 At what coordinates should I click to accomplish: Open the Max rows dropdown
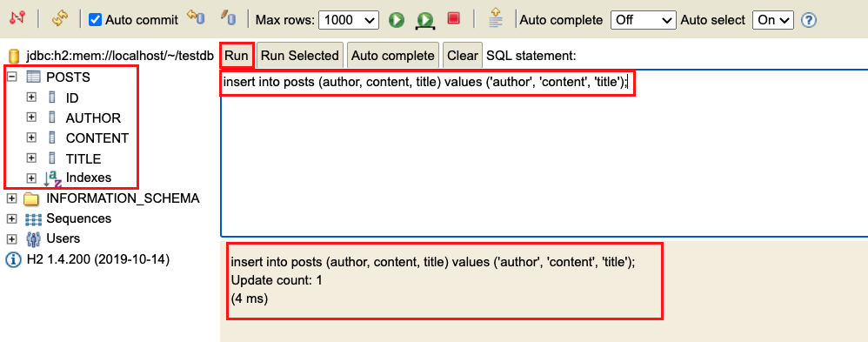point(349,21)
